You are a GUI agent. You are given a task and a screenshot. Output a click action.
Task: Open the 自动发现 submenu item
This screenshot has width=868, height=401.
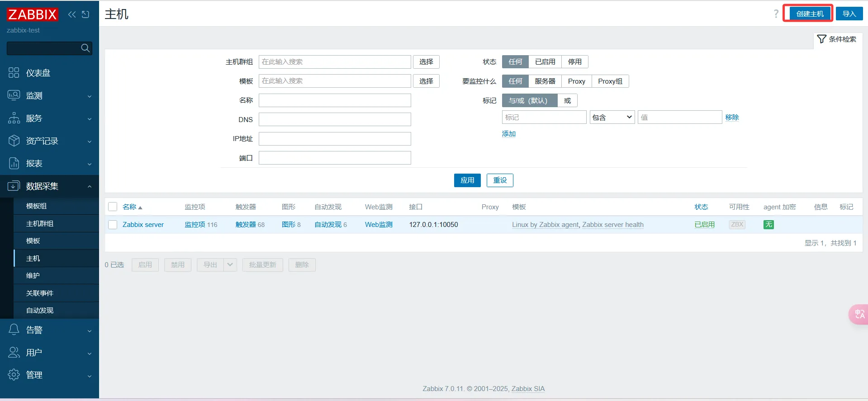(x=56, y=310)
